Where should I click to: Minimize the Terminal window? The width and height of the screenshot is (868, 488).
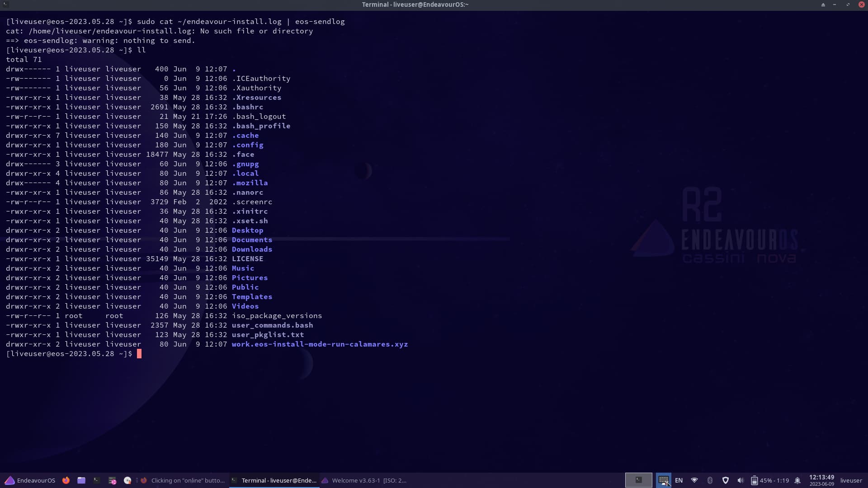pos(835,5)
